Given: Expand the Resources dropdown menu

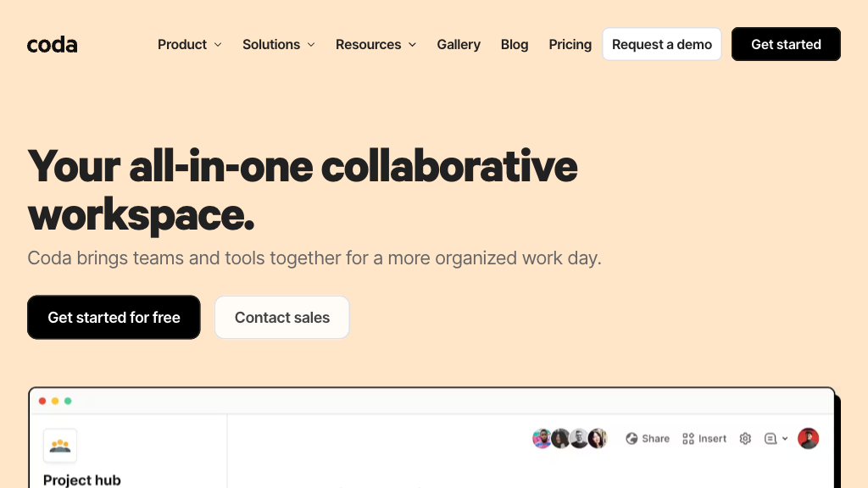Looking at the screenshot, I should point(376,45).
